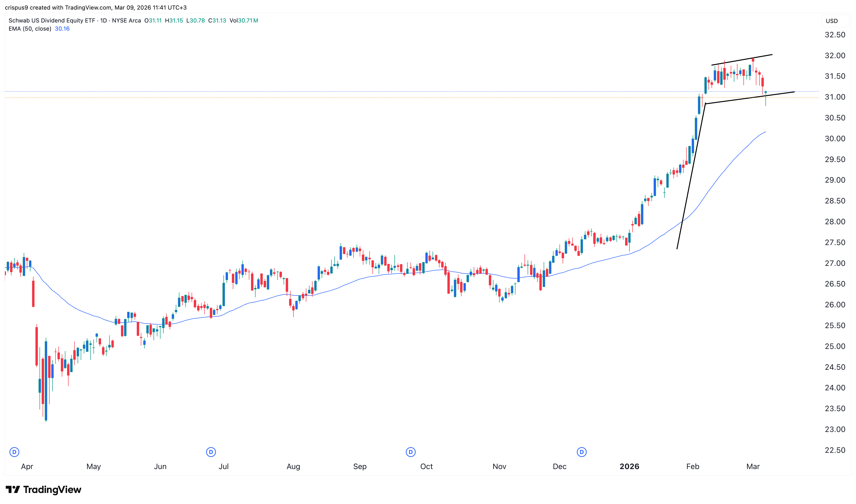Click the 32.00 price axis label
Screen dimensions: 856x504
tap(835, 56)
